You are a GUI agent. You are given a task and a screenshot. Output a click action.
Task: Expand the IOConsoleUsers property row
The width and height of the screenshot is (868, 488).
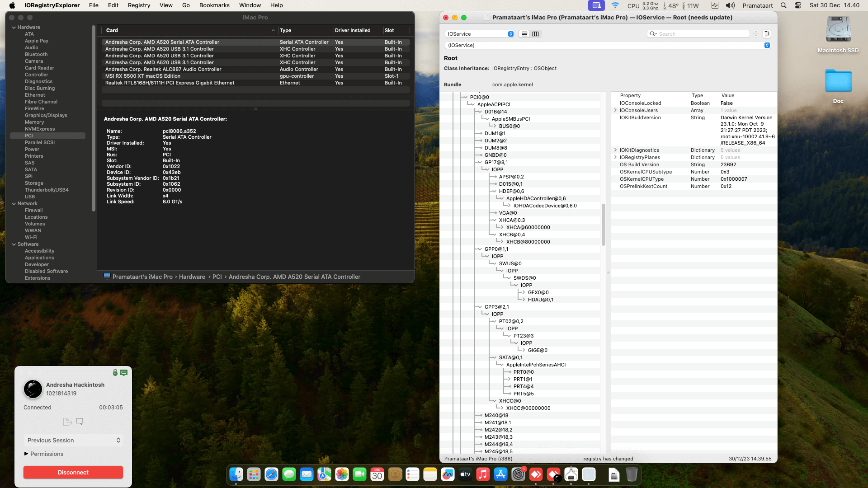615,110
